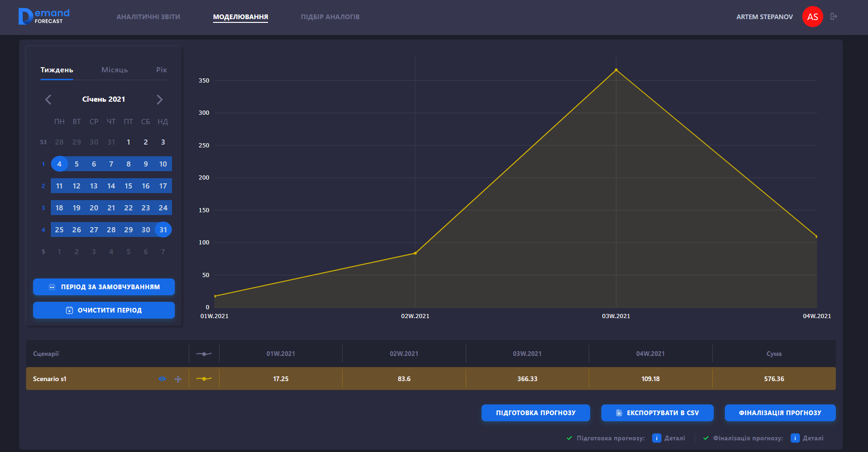Viewport: 868px width, 452px height.
Task: Click the move handle for Scenario s1
Action: pyautogui.click(x=178, y=379)
